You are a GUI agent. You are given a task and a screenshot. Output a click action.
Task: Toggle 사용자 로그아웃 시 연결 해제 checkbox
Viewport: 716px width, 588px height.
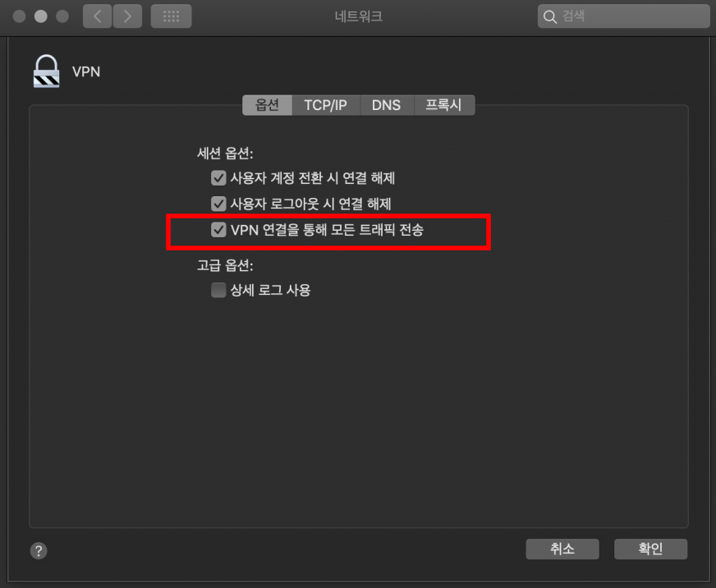pyautogui.click(x=218, y=204)
